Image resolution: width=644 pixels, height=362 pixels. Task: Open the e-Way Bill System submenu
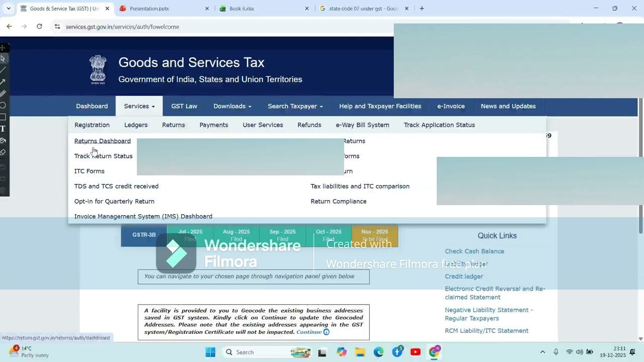click(x=362, y=125)
